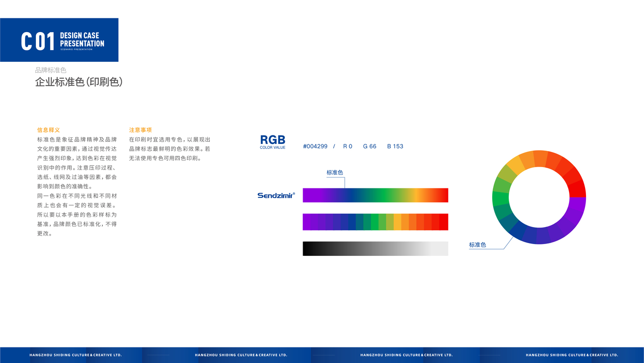Image resolution: width=644 pixels, height=363 pixels.
Task: Select the C 01 section number
Action: coord(38,42)
